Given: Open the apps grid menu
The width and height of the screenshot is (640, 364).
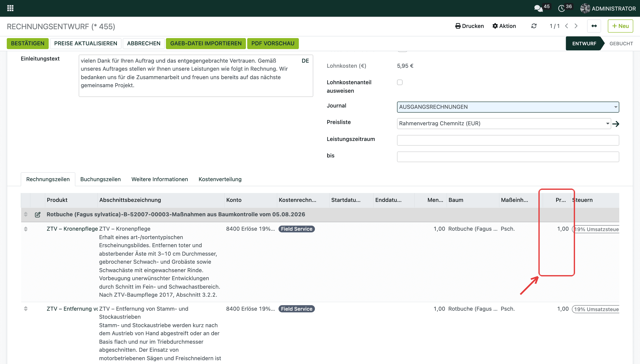Looking at the screenshot, I should click(x=10, y=8).
